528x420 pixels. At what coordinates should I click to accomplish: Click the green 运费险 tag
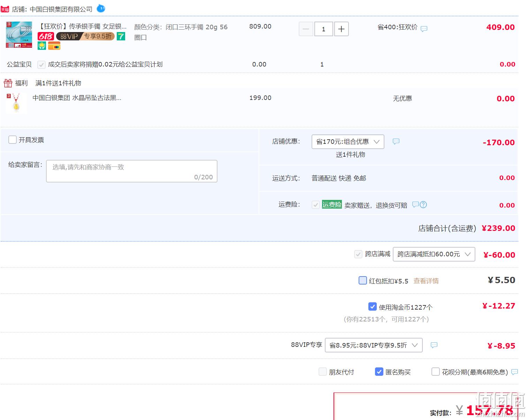pos(332,204)
